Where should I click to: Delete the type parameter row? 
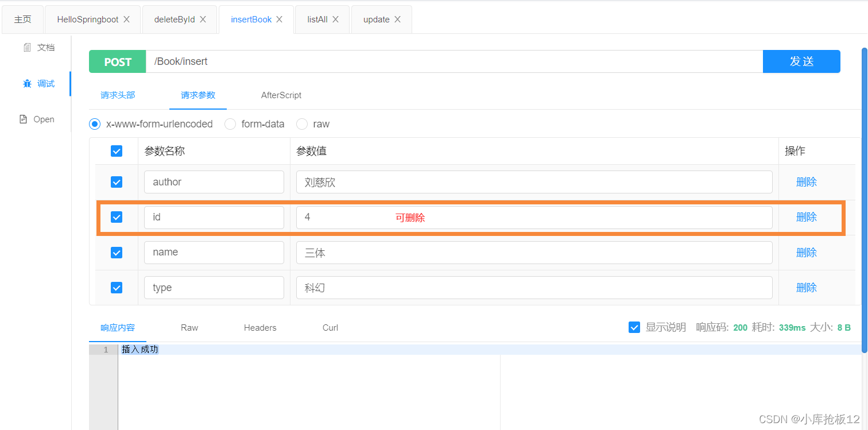click(x=807, y=288)
